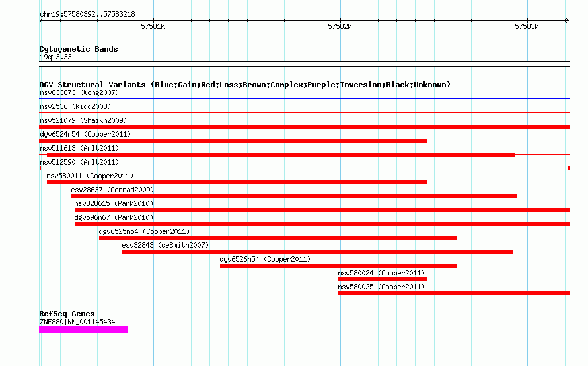Screen dimensions: 588x366
Task: Click the 57581k ruler tick label
Action: 153,26
